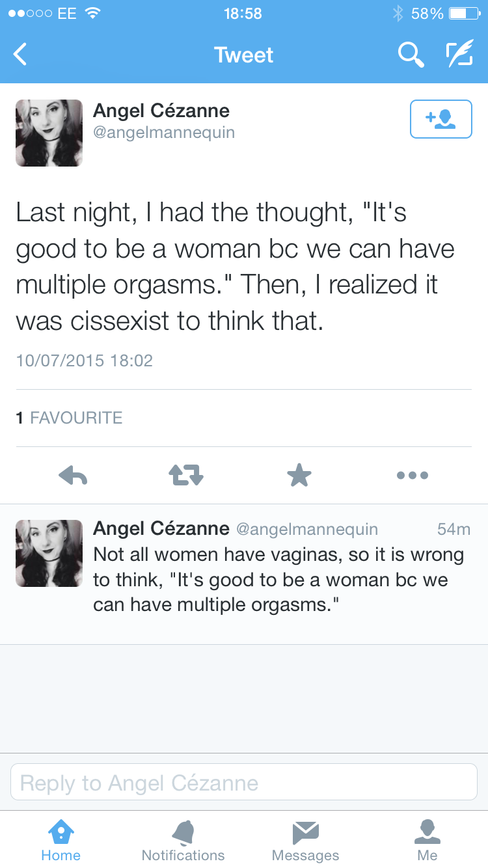
Task: Open more options three-dots menu
Action: 413,476
